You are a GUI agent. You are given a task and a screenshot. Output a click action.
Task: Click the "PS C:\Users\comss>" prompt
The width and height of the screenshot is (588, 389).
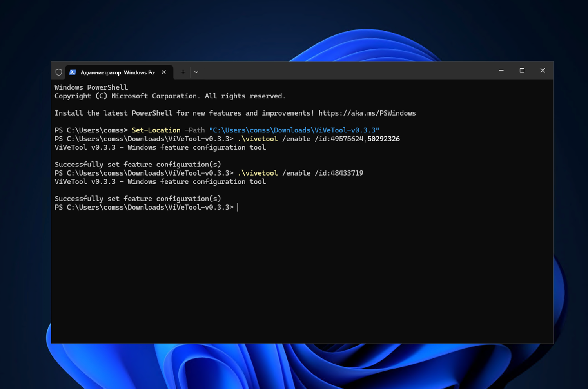pos(91,130)
